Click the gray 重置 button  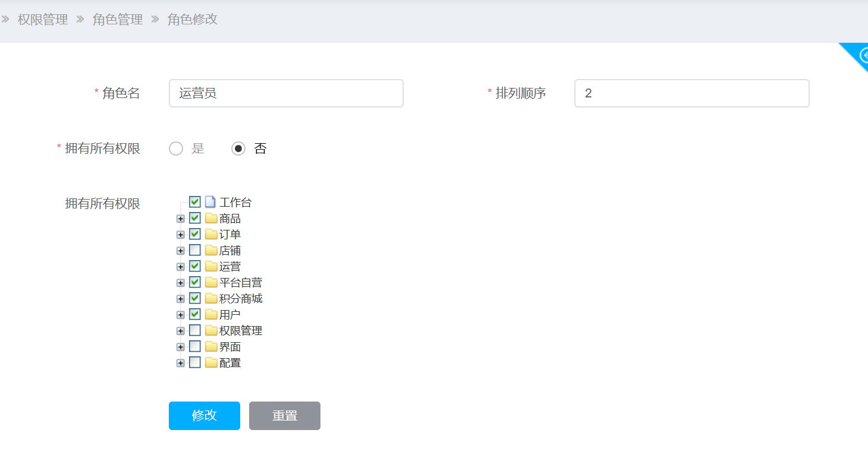pyautogui.click(x=285, y=416)
